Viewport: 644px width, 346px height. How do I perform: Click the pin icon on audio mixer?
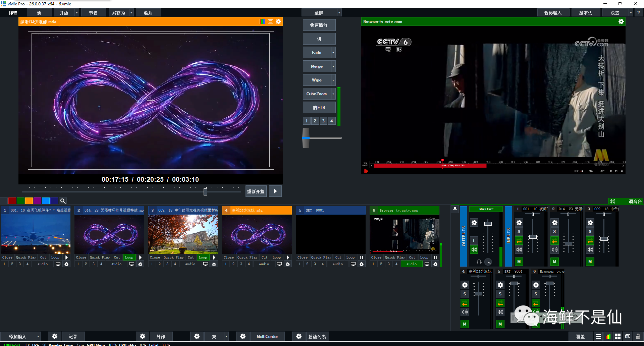455,209
